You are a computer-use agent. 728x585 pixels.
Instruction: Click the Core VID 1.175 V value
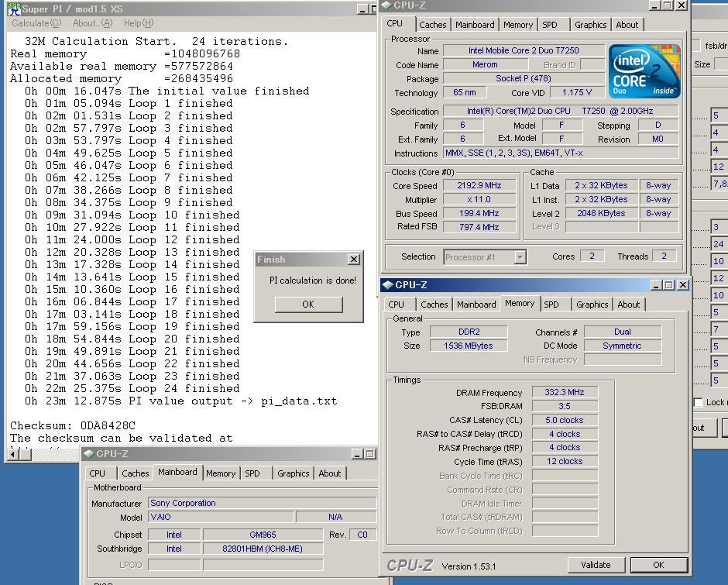577,92
